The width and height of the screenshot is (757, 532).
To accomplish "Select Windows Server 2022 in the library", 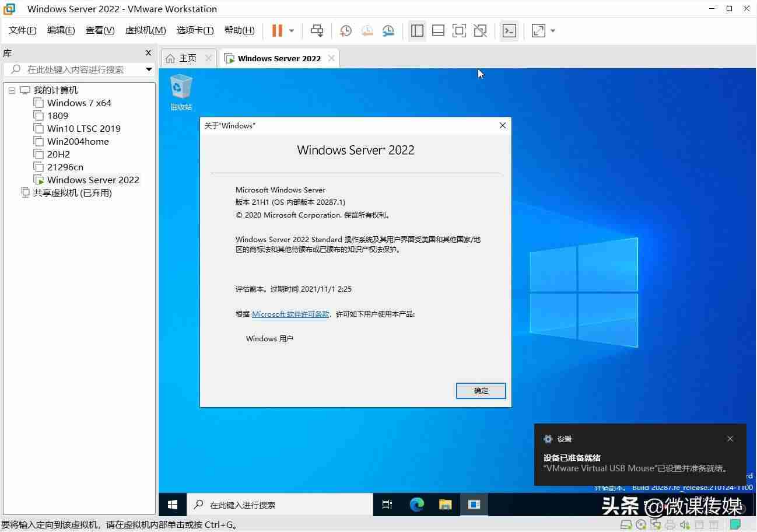I will [93, 180].
